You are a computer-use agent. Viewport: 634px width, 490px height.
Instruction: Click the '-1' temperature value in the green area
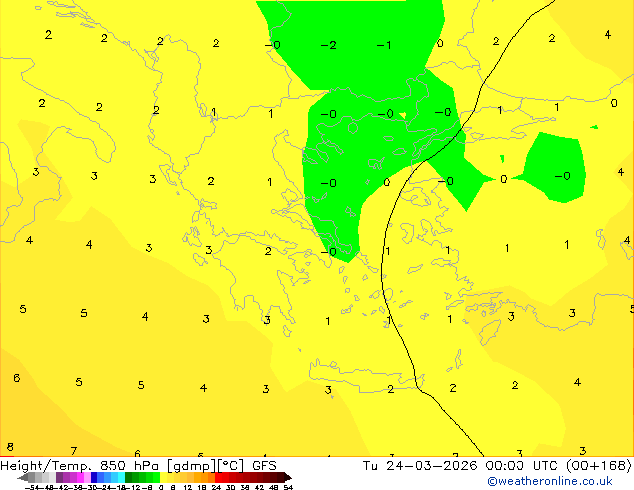tap(384, 45)
